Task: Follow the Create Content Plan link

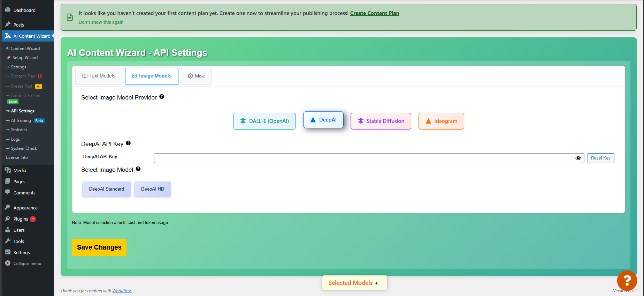Action: click(375, 13)
